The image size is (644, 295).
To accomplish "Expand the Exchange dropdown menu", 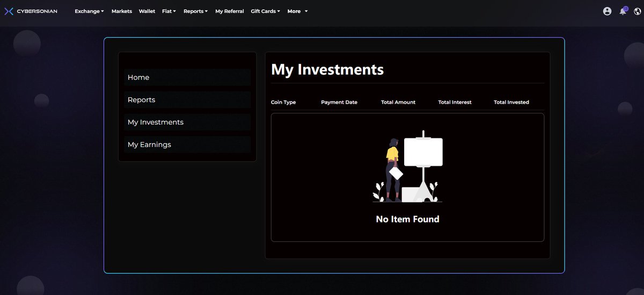I will click(89, 11).
